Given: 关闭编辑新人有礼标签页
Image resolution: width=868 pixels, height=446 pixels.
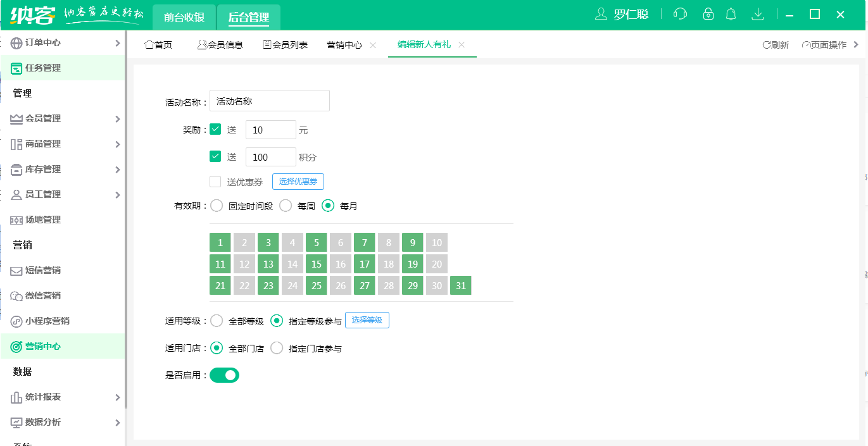Looking at the screenshot, I should click(x=462, y=45).
